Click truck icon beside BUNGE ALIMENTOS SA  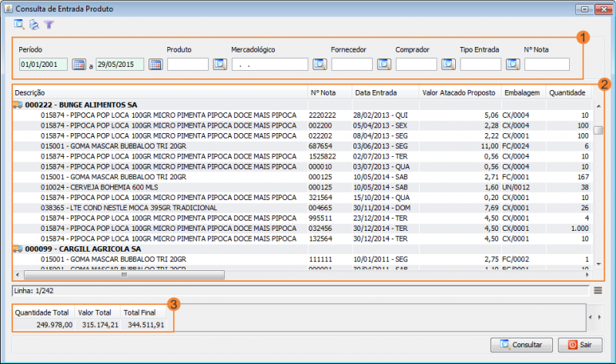17,105
